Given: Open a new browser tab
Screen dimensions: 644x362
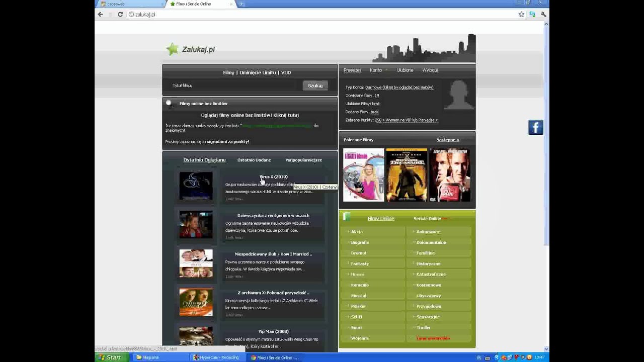Looking at the screenshot, I should pos(242,4).
